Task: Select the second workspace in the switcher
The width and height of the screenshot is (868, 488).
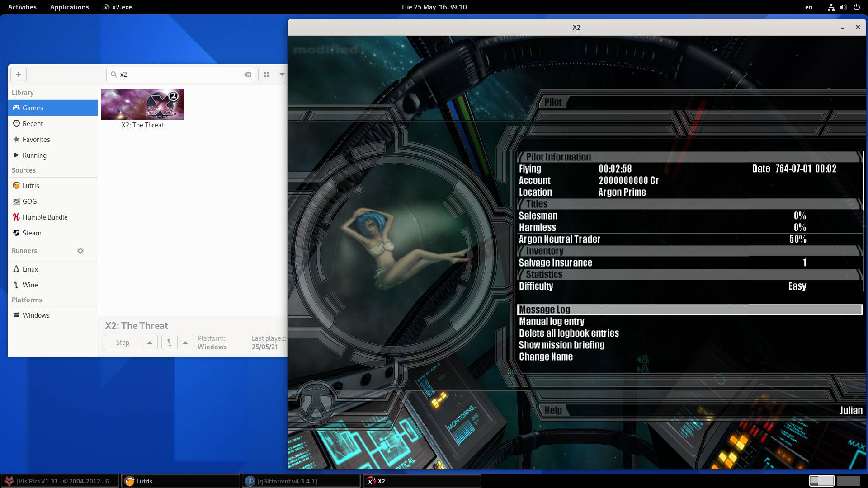Action: (x=849, y=481)
